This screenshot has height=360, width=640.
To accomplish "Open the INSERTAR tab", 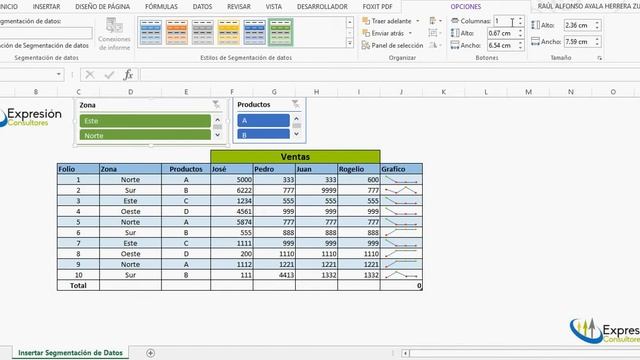I will 46,7.
